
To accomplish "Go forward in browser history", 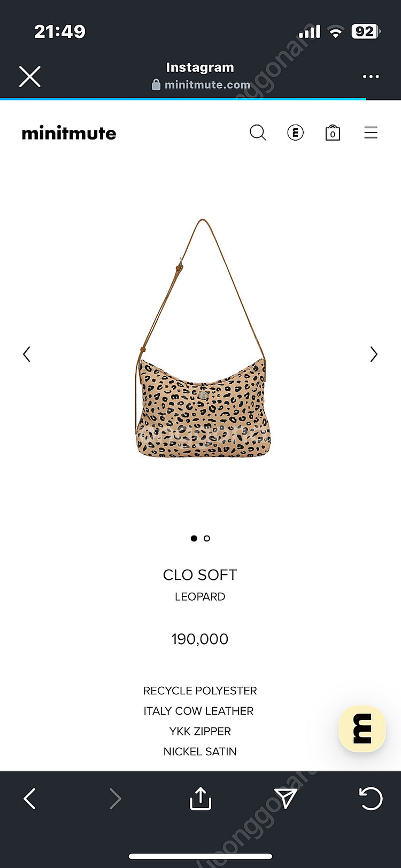I will [115, 799].
